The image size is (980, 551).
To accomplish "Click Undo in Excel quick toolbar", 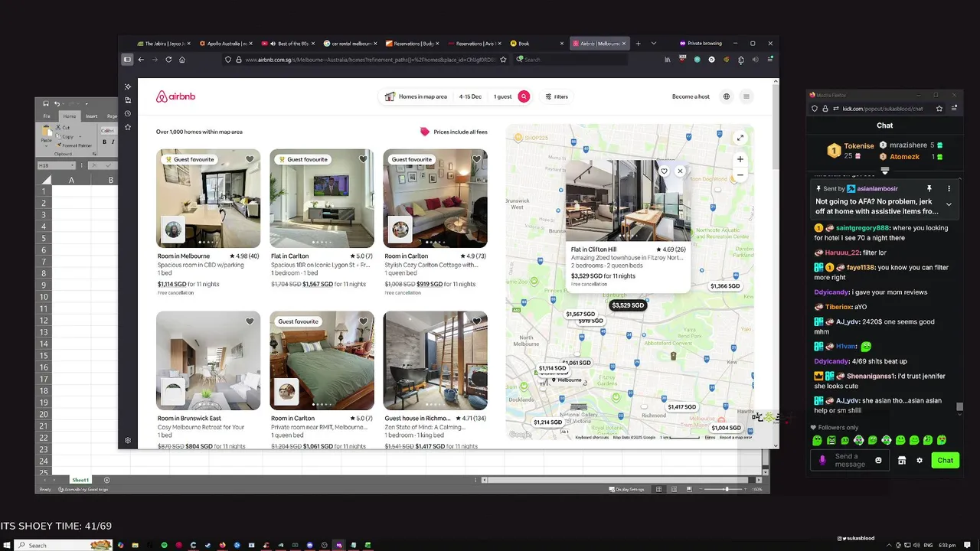I will (57, 104).
